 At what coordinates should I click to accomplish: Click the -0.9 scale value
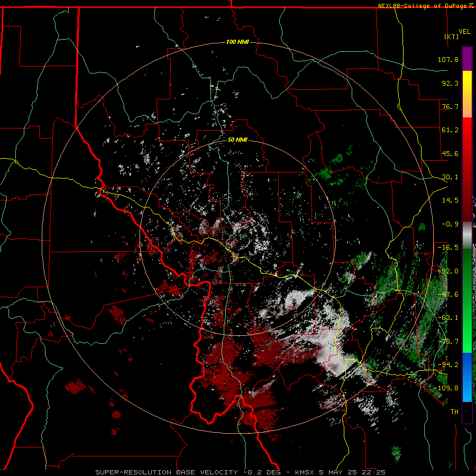click(x=450, y=224)
